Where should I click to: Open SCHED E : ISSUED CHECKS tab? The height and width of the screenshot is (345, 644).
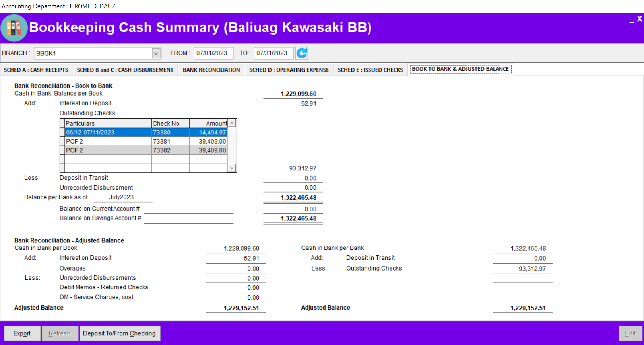[370, 70]
